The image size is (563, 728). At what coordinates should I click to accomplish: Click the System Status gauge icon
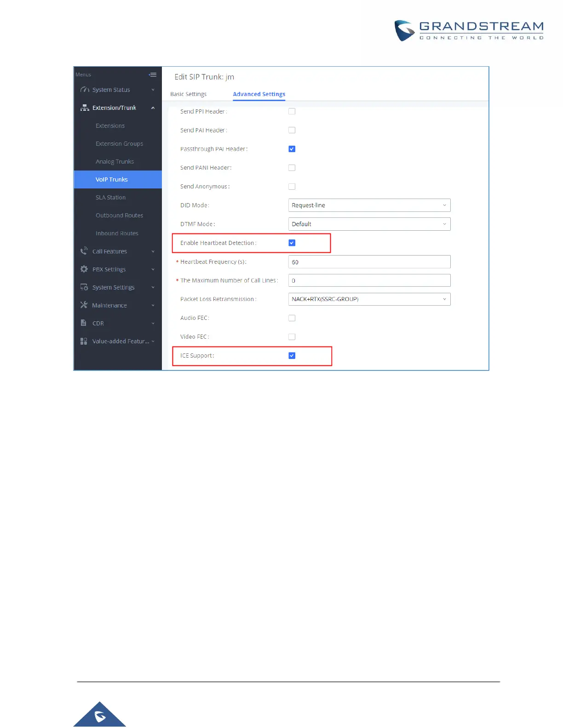pyautogui.click(x=85, y=90)
